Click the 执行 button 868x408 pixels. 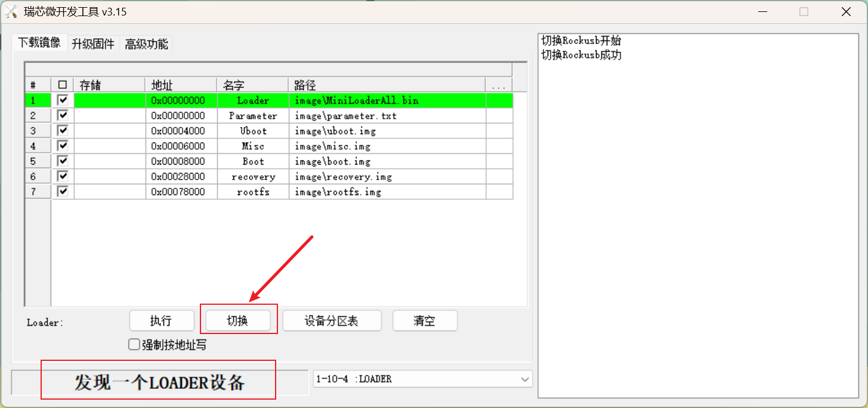point(162,321)
